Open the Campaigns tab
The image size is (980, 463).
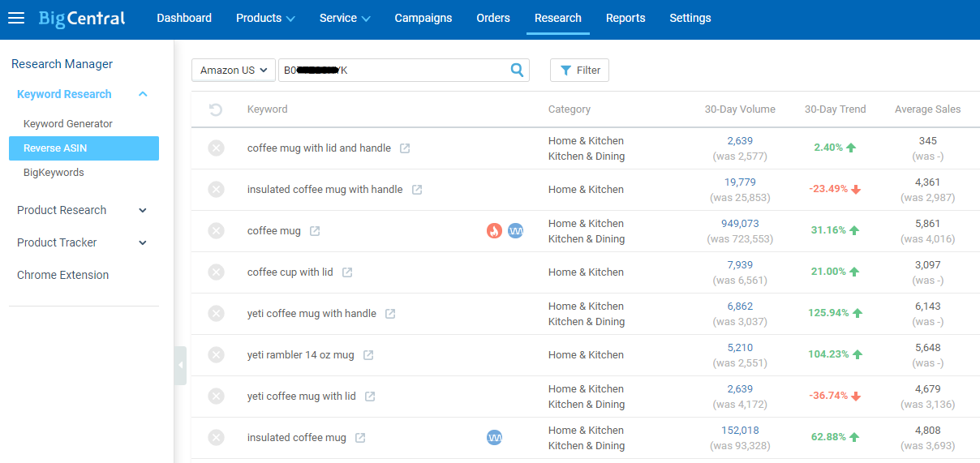pyautogui.click(x=423, y=18)
